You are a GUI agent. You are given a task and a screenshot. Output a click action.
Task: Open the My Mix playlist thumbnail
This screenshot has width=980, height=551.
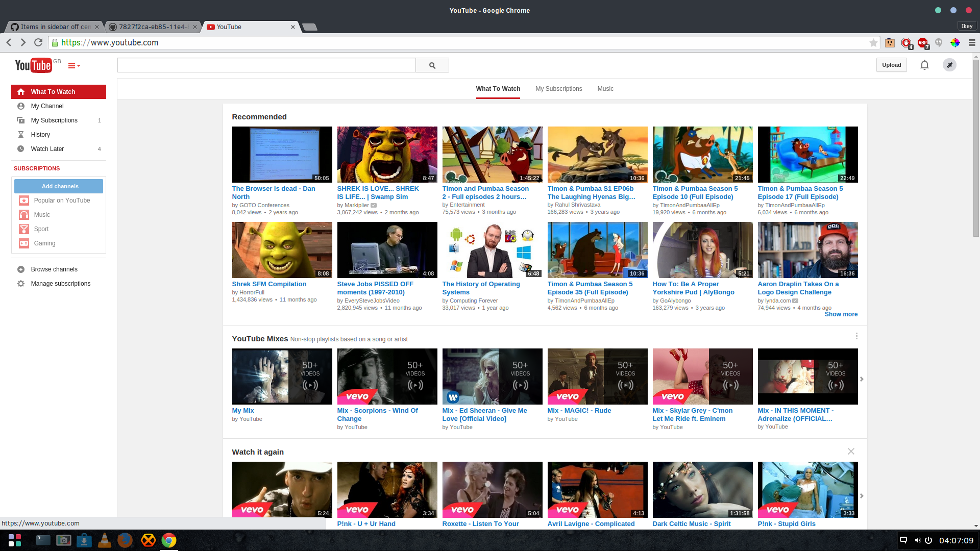282,377
